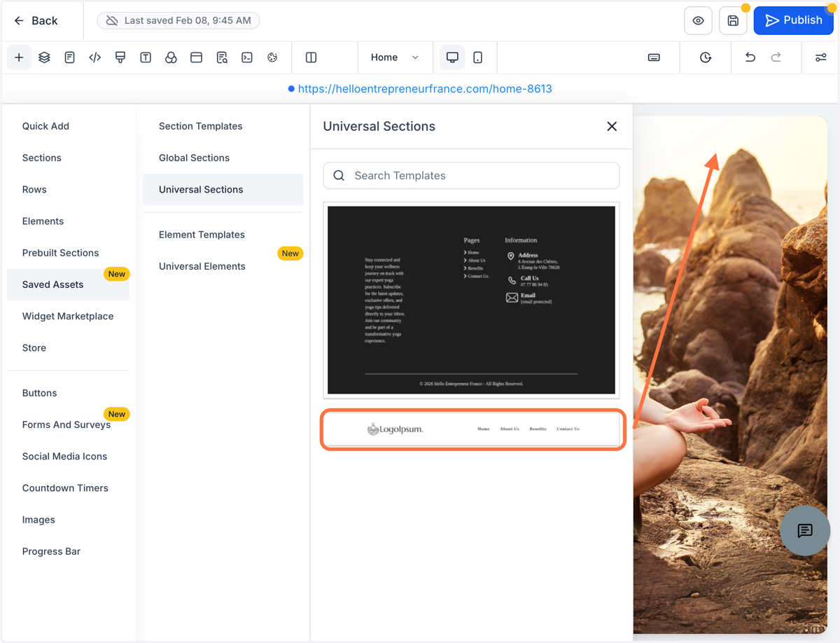The image size is (840, 643).
Task: Select Saved Assets in sidebar
Action: [68, 284]
